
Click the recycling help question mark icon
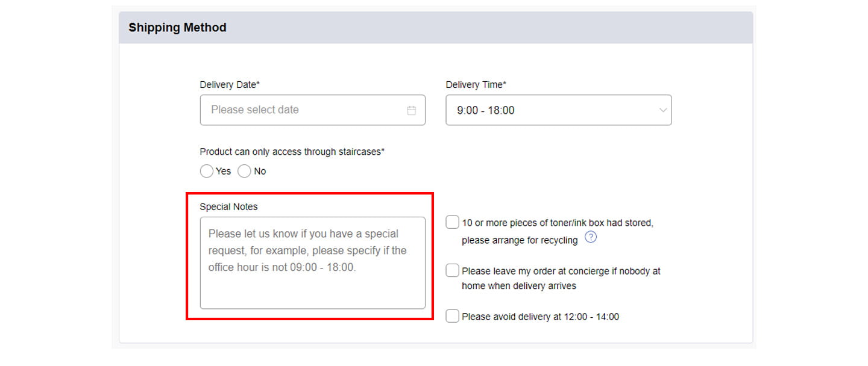pyautogui.click(x=591, y=237)
